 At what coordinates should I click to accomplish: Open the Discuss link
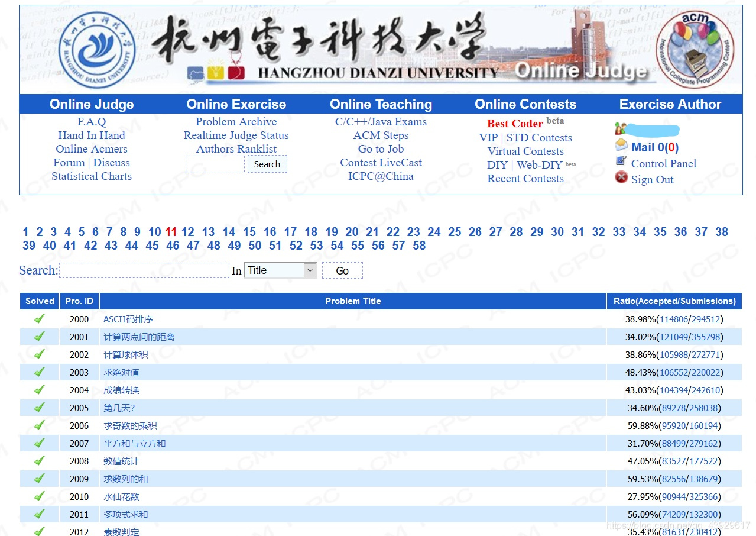coord(111,163)
